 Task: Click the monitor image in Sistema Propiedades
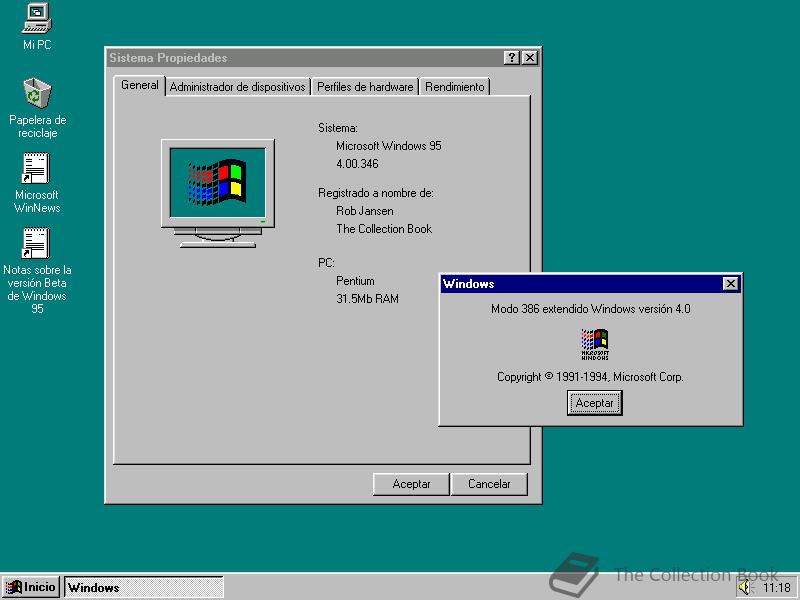coord(218,193)
